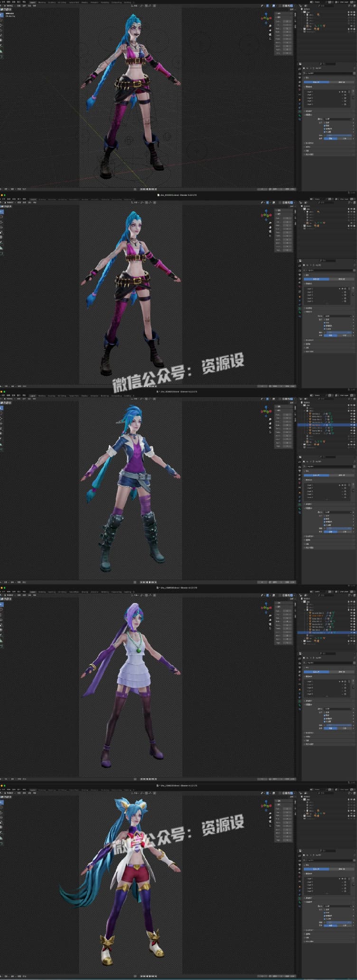The width and height of the screenshot is (357, 980).
Task: Open Scripting workspace tab in the topmost Blender window
Action: 127,2
